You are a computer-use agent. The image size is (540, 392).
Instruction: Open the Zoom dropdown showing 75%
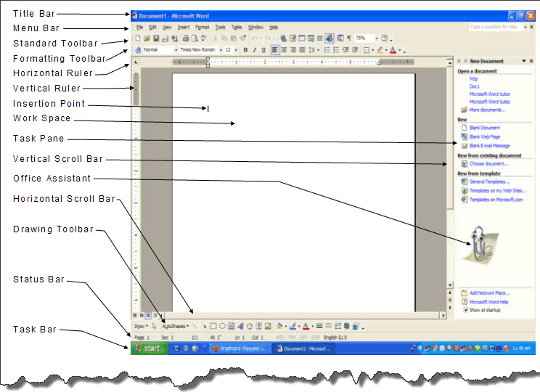(377, 38)
